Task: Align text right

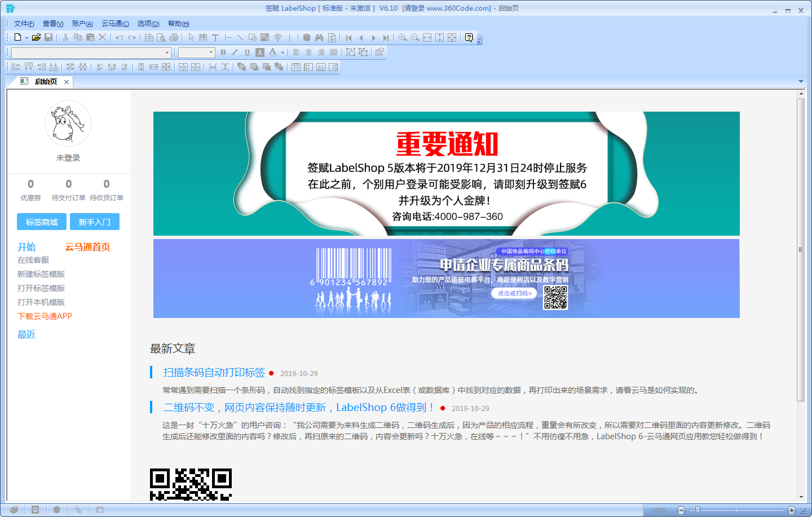Action: tap(321, 52)
